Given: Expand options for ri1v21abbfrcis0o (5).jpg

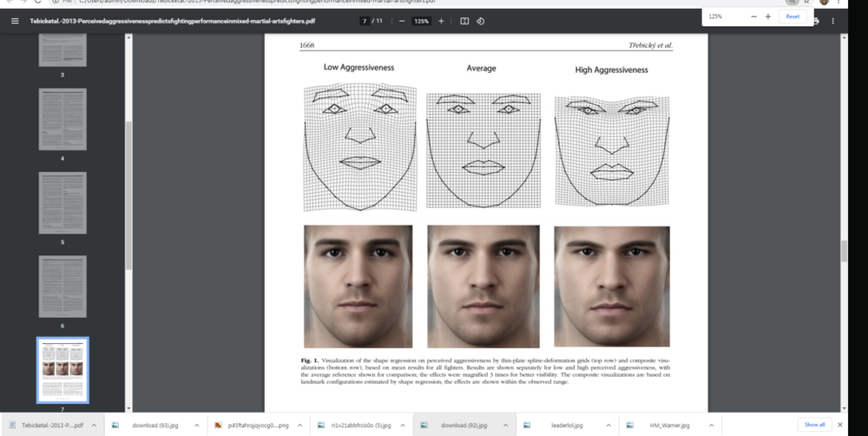Looking at the screenshot, I should click(403, 426).
